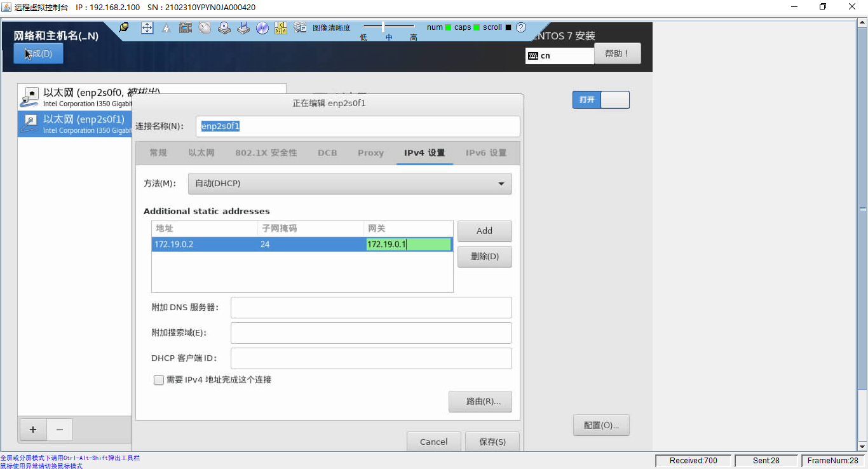Screen dimensions: 868x469
Task: Switch to the General (常规) tab
Action: 158,153
